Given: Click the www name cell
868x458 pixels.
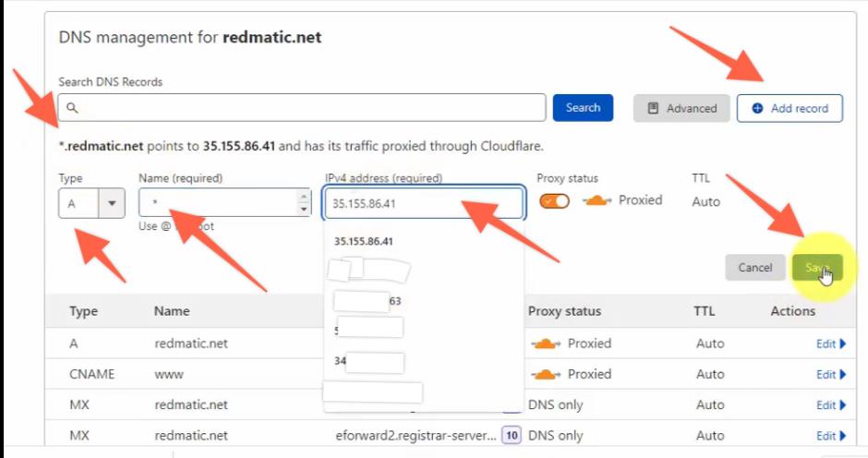Looking at the screenshot, I should [x=169, y=374].
